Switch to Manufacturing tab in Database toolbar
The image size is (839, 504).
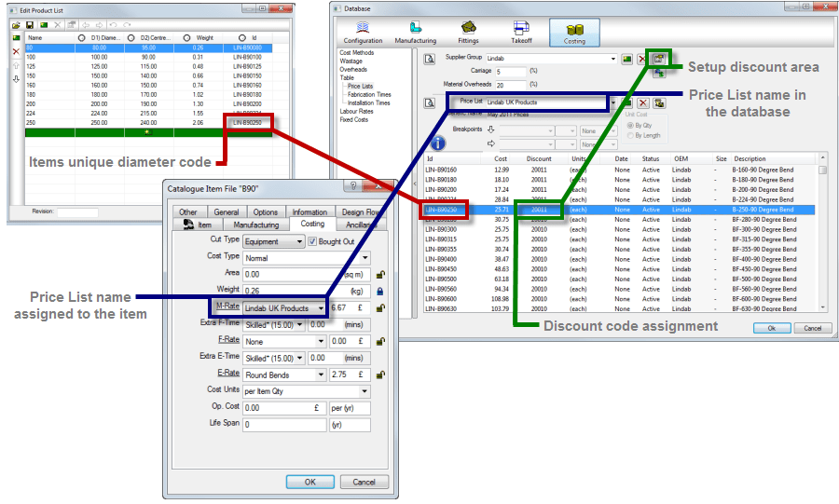pyautogui.click(x=415, y=33)
